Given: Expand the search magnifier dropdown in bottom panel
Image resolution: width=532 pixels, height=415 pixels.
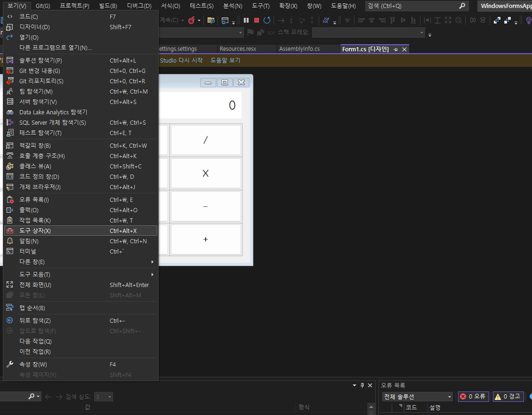Looking at the screenshot, I should pyautogui.click(x=38, y=396).
